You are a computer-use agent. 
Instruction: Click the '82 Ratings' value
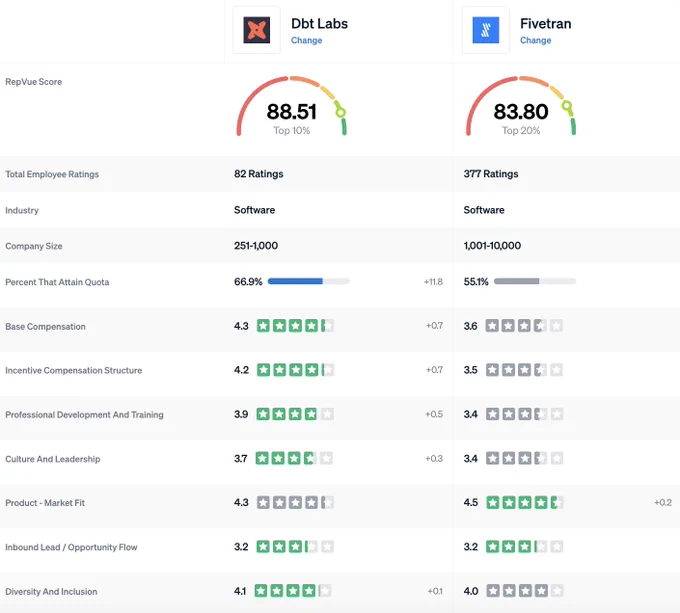tap(258, 174)
